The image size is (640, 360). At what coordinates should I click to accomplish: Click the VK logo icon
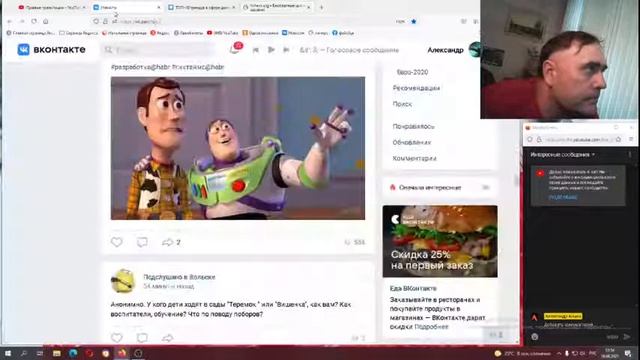(x=24, y=49)
